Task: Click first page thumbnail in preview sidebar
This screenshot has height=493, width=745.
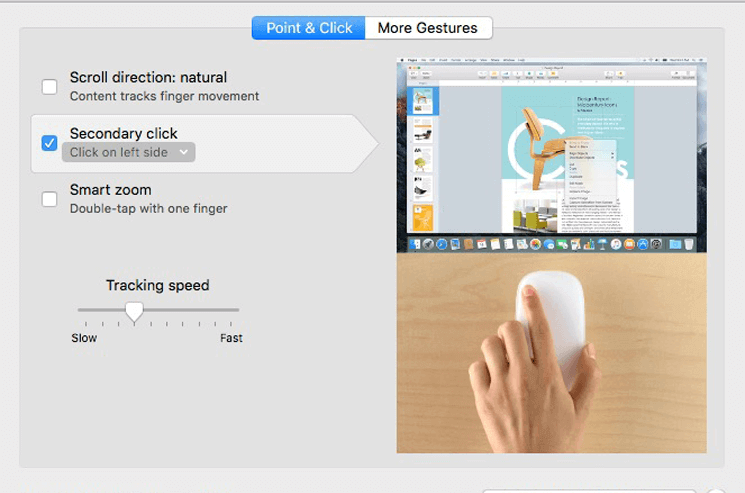Action: (422, 101)
